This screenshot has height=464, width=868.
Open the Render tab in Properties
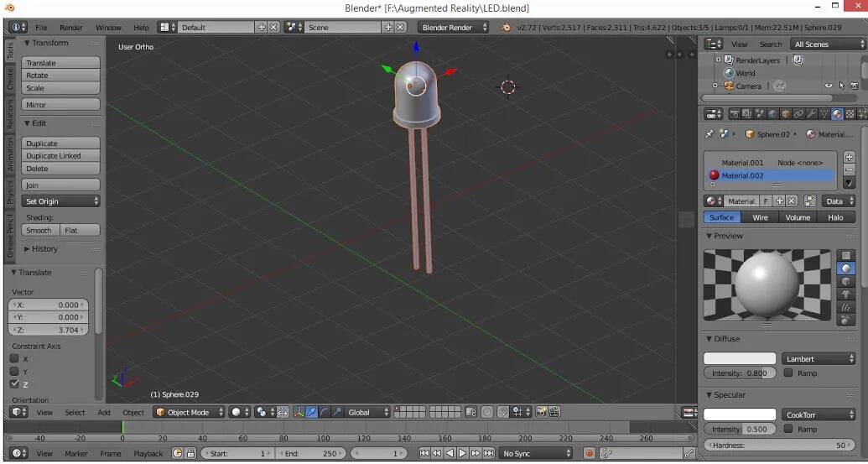coord(735,114)
